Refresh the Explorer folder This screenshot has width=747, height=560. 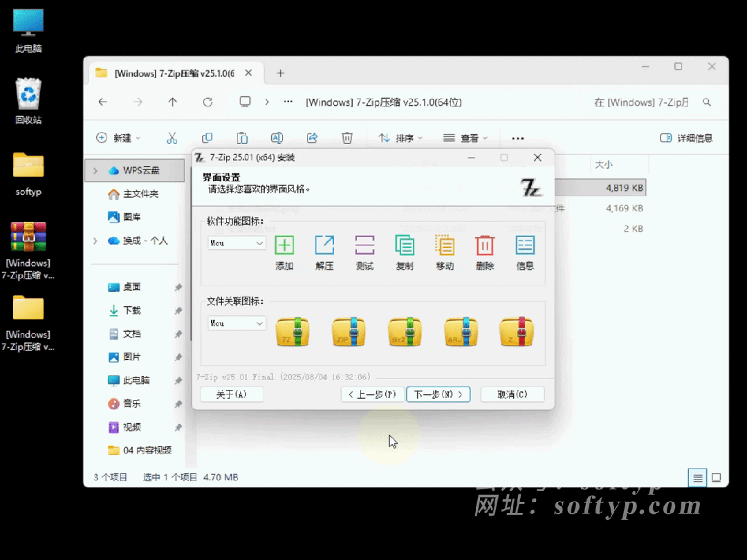pyautogui.click(x=207, y=102)
